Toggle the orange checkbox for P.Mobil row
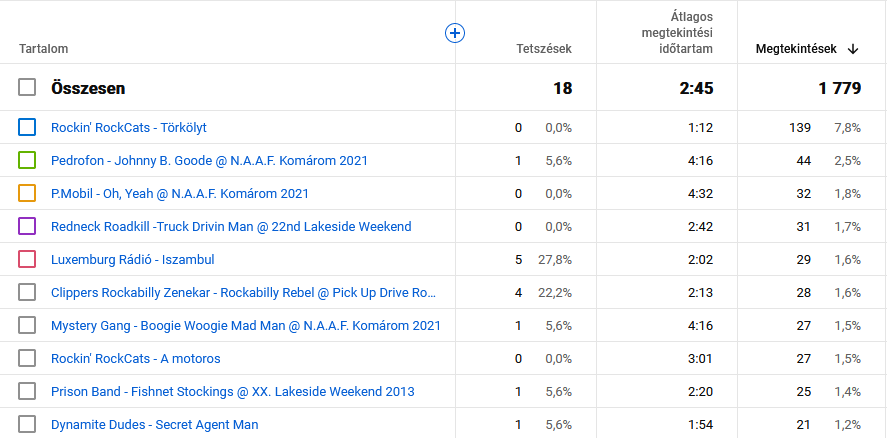Screen dimensions: 887x438 (x=27, y=193)
